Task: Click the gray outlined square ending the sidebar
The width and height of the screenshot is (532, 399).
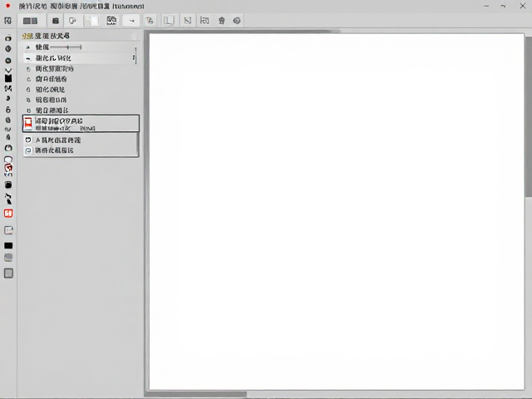Action: [x=8, y=273]
